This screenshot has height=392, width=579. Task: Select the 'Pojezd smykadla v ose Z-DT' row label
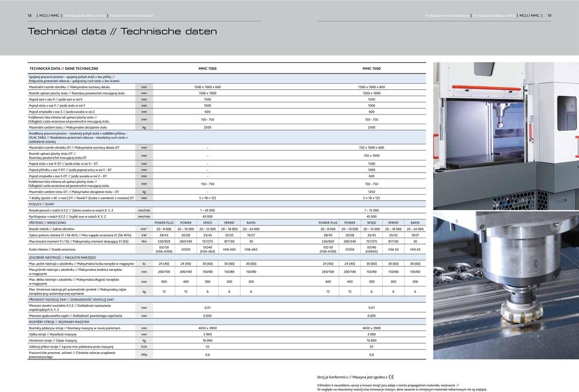(x=68, y=176)
